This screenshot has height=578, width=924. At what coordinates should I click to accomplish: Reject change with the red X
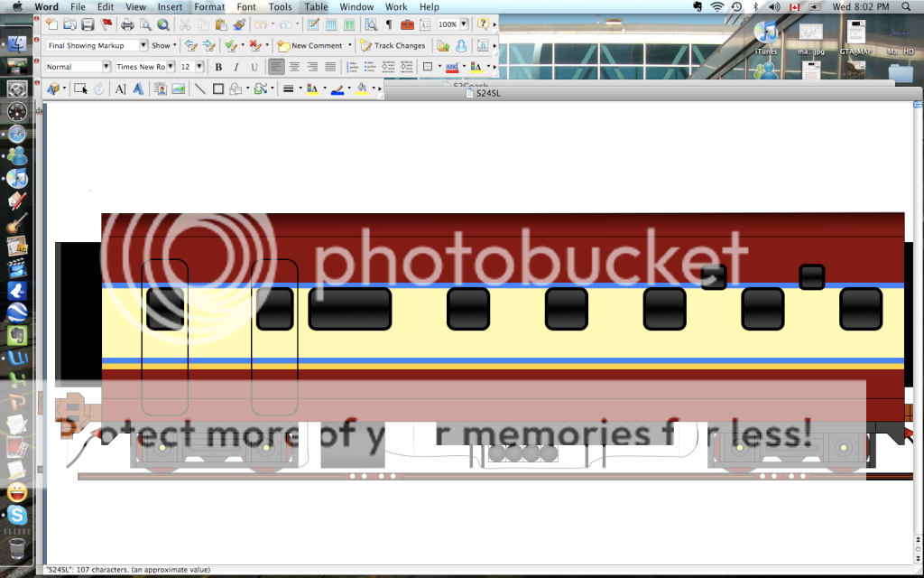254,45
